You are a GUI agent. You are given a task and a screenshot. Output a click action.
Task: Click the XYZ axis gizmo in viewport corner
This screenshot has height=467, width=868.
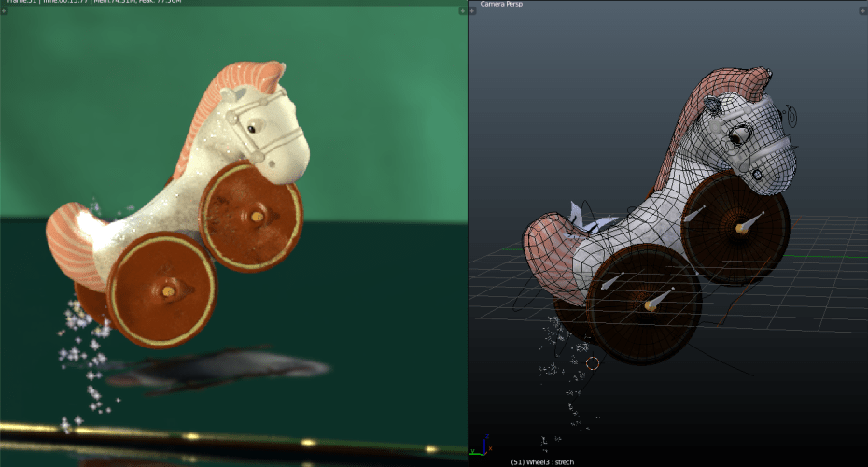point(481,446)
